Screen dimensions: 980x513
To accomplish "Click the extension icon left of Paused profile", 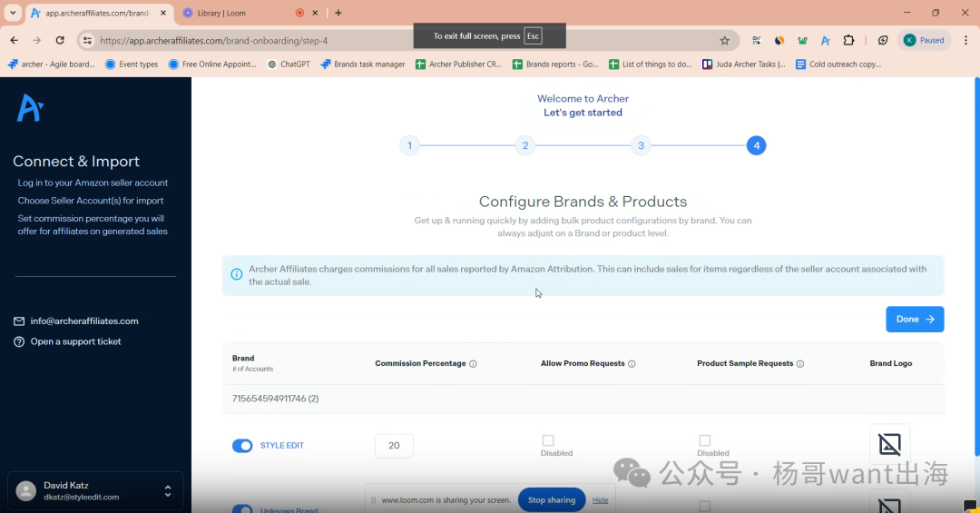I will [883, 40].
